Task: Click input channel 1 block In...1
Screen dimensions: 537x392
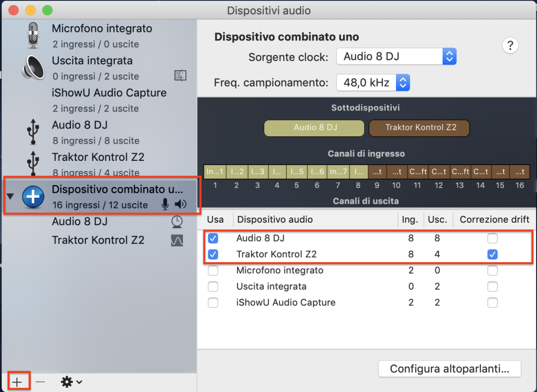Action: pyautogui.click(x=214, y=172)
